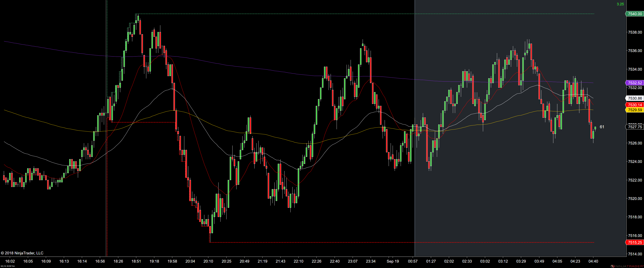Click the 7514.00 price axis label
The width and height of the screenshot is (644, 268).
pyautogui.click(x=635, y=254)
